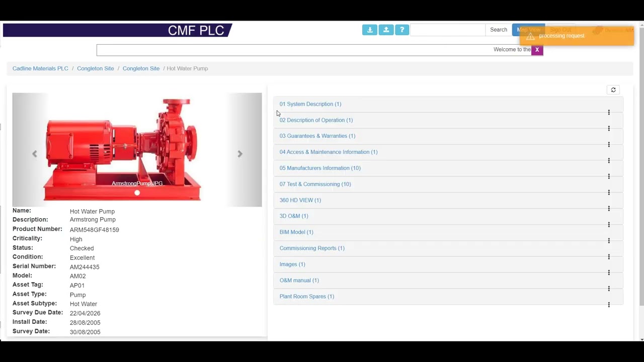Click asset tag value AP01
Viewport: 644px width, 362px height.
coord(77,286)
